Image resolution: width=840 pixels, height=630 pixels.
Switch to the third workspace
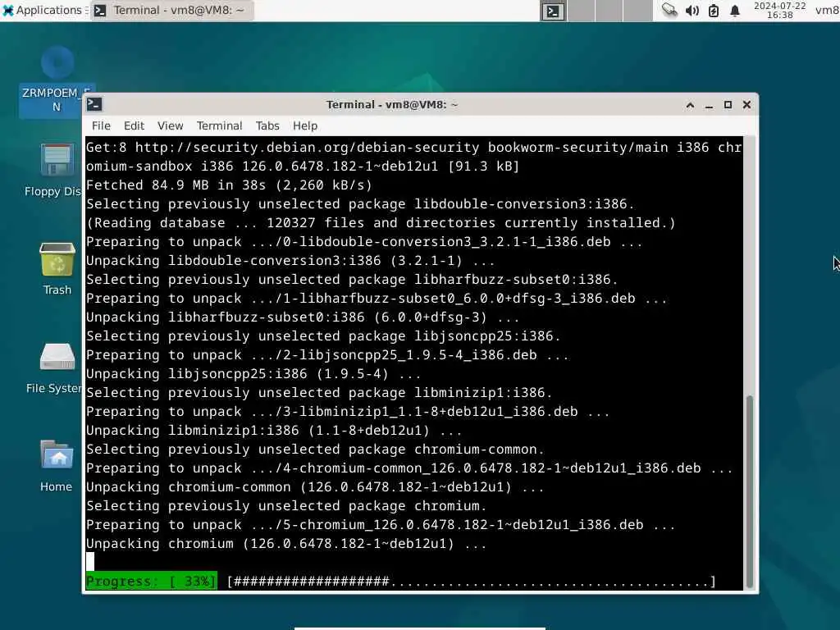[x=609, y=11]
